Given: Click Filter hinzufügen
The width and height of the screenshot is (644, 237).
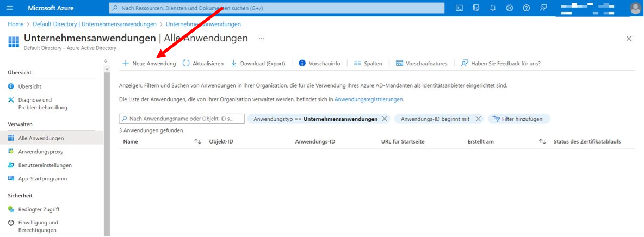Looking at the screenshot, I should (x=519, y=118).
